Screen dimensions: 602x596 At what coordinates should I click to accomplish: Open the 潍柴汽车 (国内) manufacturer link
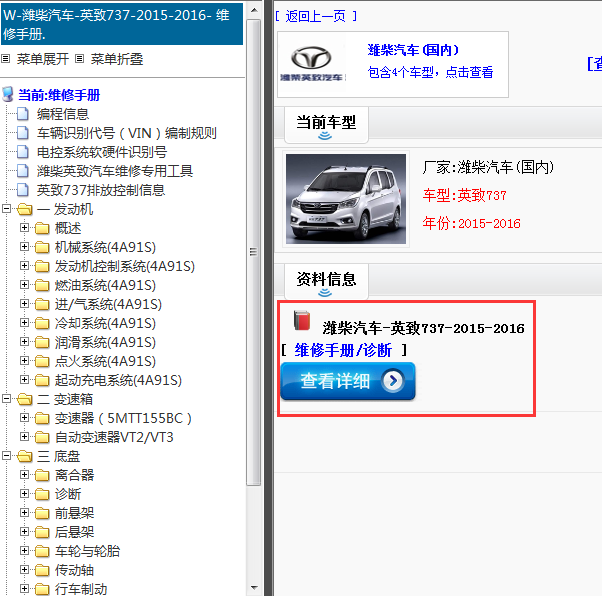point(413,50)
